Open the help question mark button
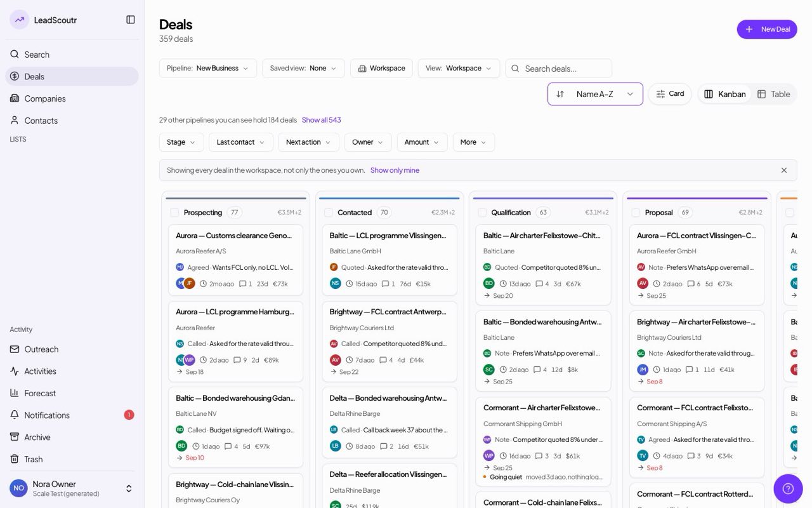The width and height of the screenshot is (812, 508). coord(788,489)
